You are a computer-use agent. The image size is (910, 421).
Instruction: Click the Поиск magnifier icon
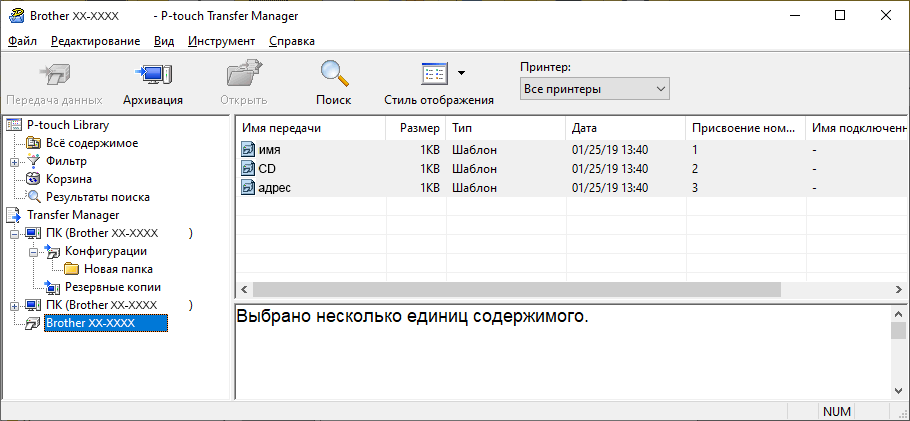coord(334,74)
